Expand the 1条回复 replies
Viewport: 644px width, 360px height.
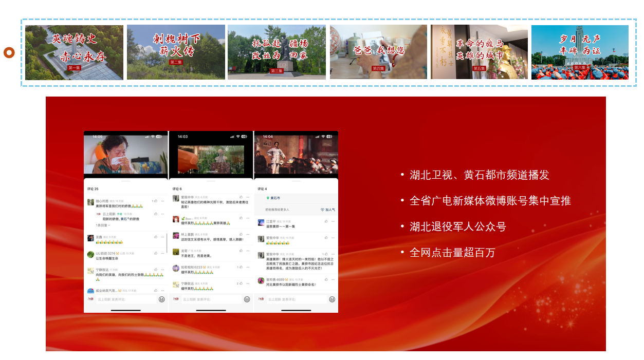102,225
